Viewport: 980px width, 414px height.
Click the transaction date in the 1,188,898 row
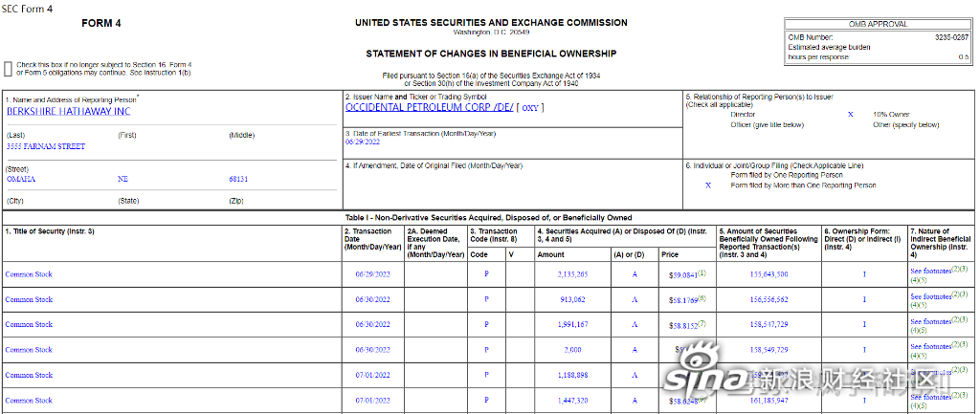click(x=373, y=376)
